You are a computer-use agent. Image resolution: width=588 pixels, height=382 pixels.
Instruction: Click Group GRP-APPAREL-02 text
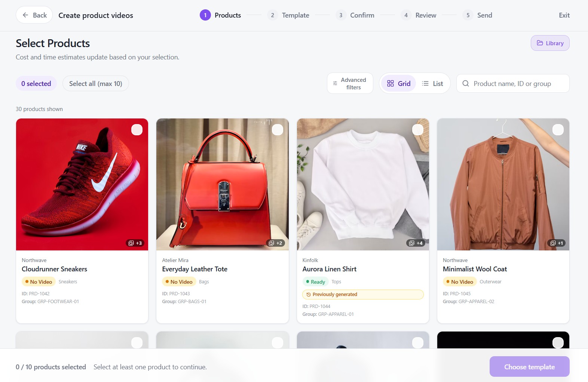(x=468, y=302)
